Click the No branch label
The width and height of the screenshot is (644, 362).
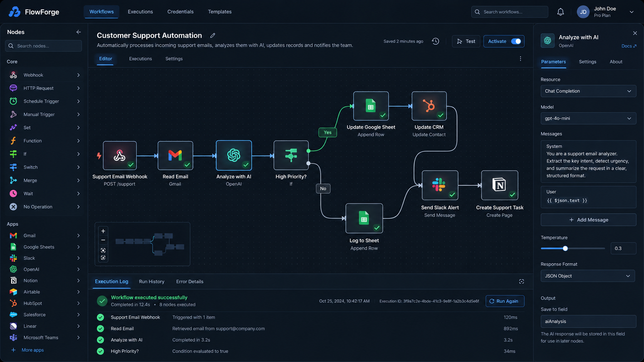(323, 189)
